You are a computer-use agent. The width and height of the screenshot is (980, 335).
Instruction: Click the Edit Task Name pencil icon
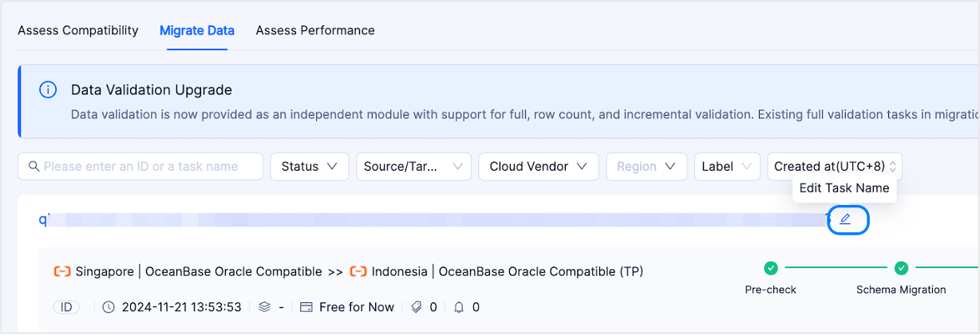[845, 219]
